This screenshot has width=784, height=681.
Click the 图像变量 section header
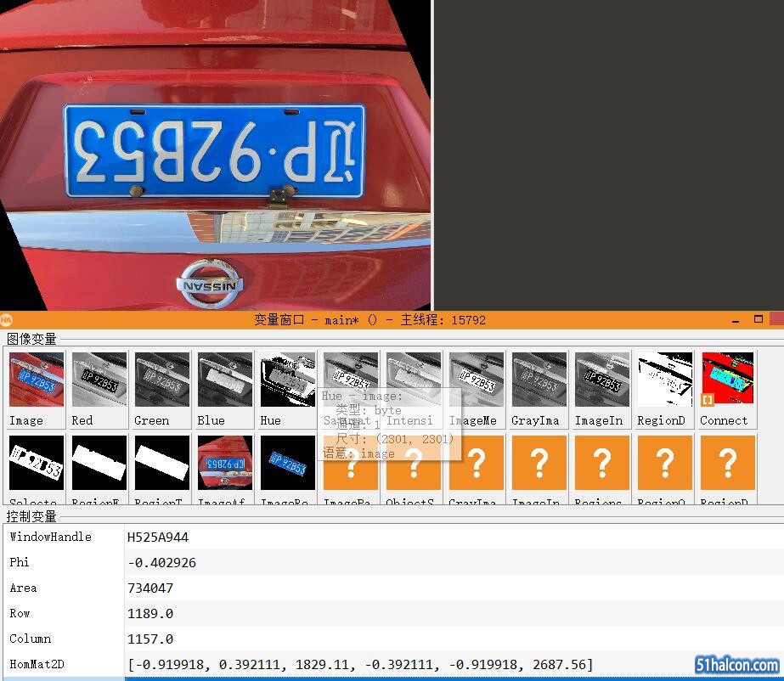(x=31, y=339)
